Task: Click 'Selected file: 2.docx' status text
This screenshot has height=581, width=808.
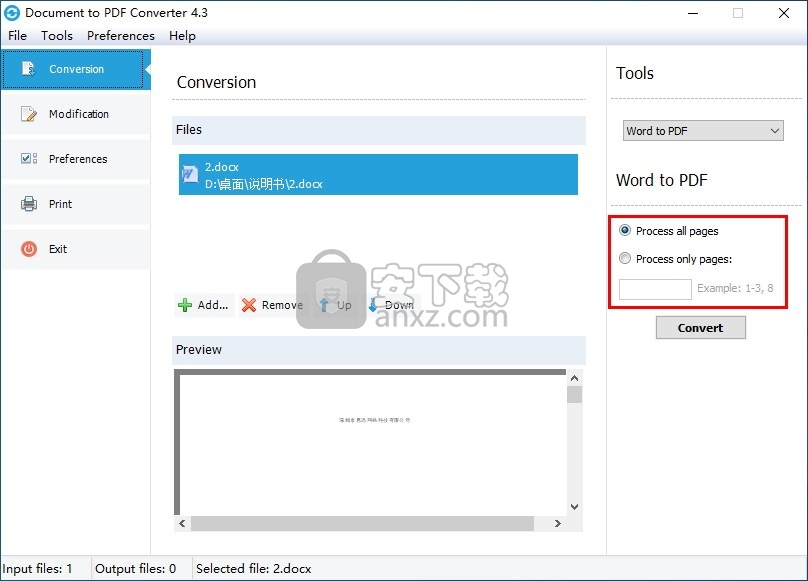Action: tap(254, 569)
